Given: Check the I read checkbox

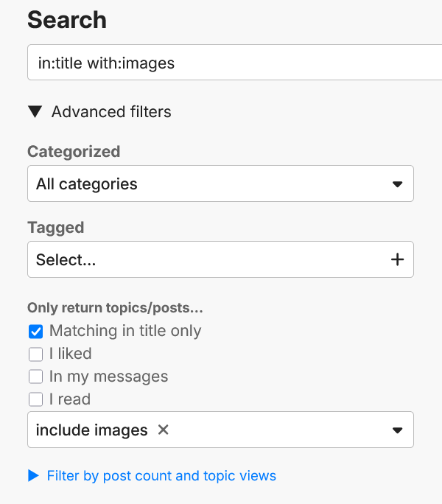Looking at the screenshot, I should [x=36, y=400].
